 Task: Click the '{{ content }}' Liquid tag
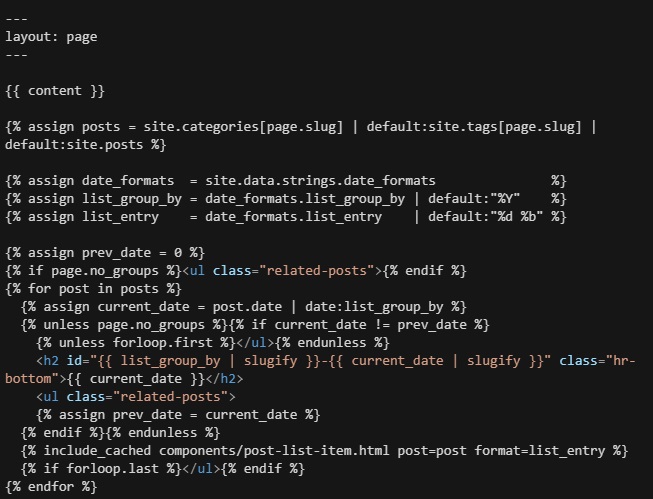point(55,91)
